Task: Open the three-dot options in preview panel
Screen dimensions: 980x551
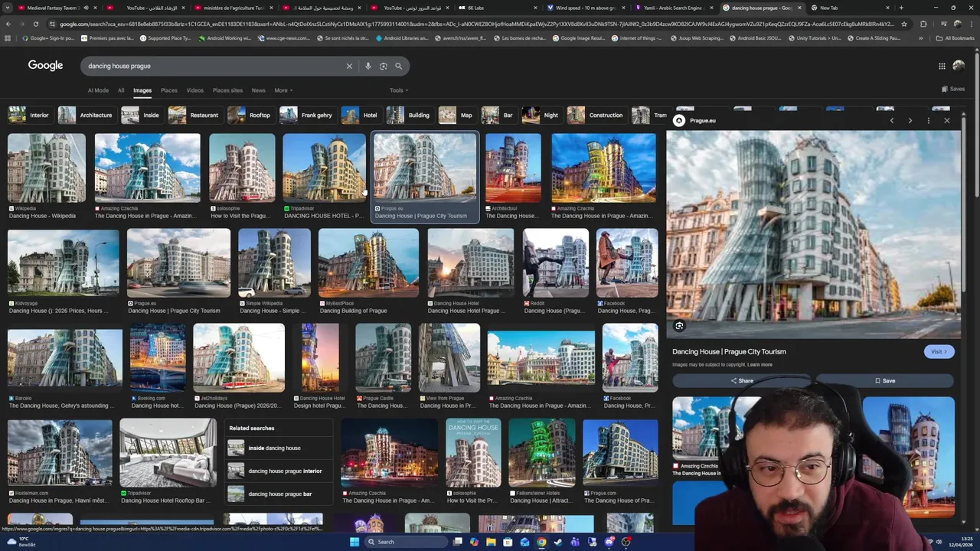Action: (929, 120)
